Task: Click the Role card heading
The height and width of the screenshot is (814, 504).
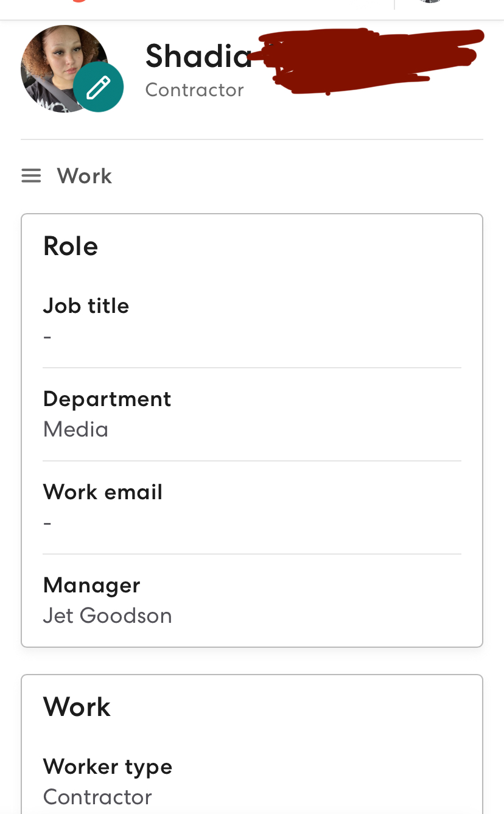Action: [x=71, y=246]
